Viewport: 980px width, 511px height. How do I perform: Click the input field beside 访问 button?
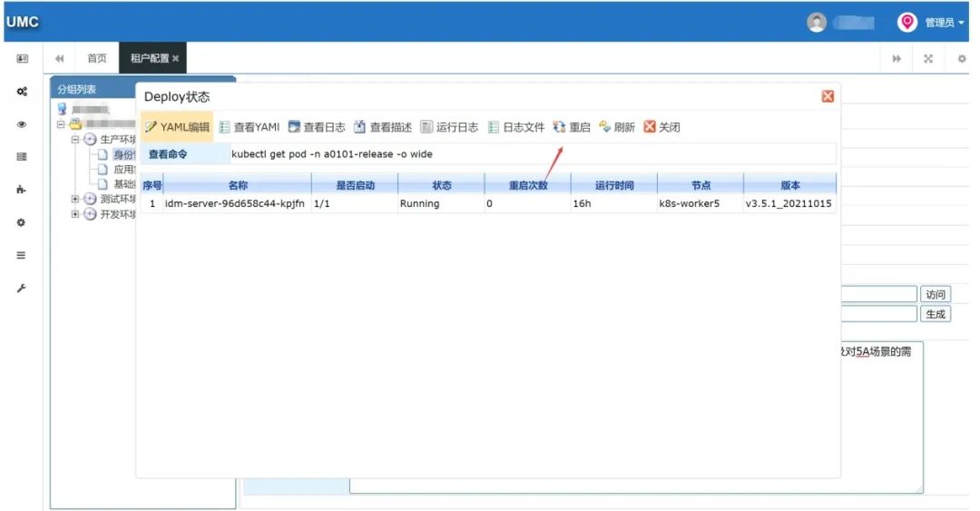click(x=878, y=294)
